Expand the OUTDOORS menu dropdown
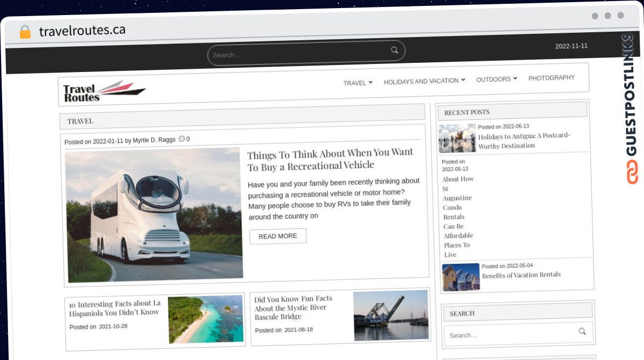644x360 pixels. pos(497,79)
